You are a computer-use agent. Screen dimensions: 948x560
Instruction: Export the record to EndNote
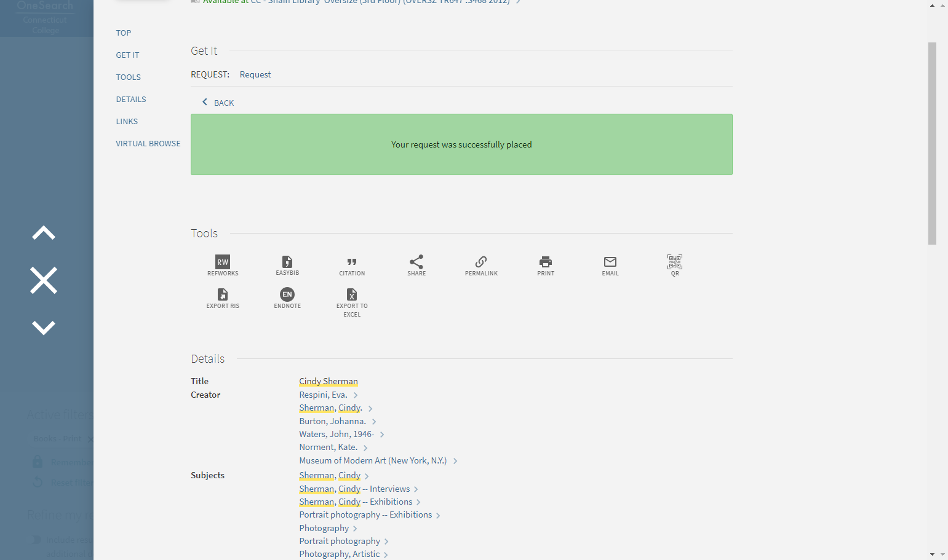[287, 298]
